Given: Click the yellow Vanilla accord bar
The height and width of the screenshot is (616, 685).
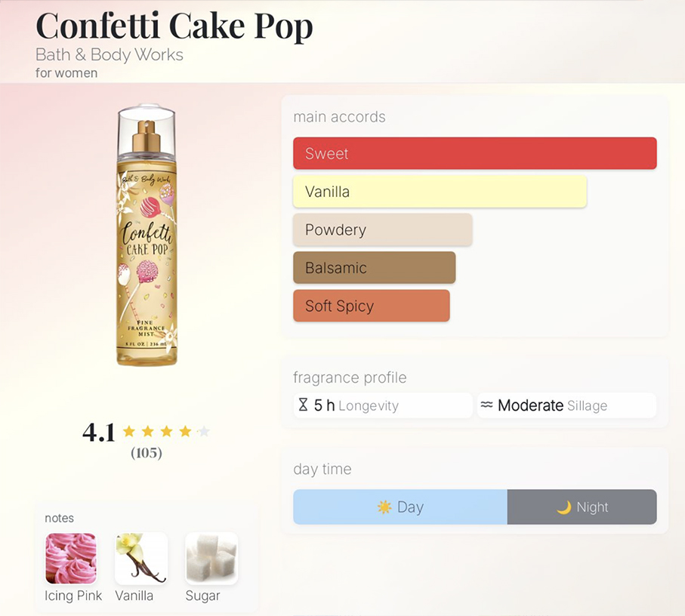Looking at the screenshot, I should point(440,191).
